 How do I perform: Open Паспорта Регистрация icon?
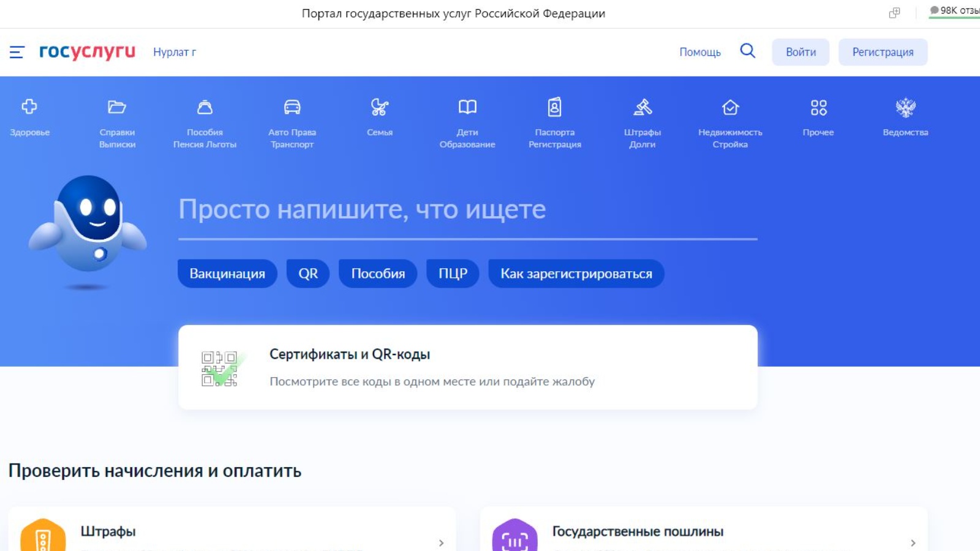pos(554,107)
